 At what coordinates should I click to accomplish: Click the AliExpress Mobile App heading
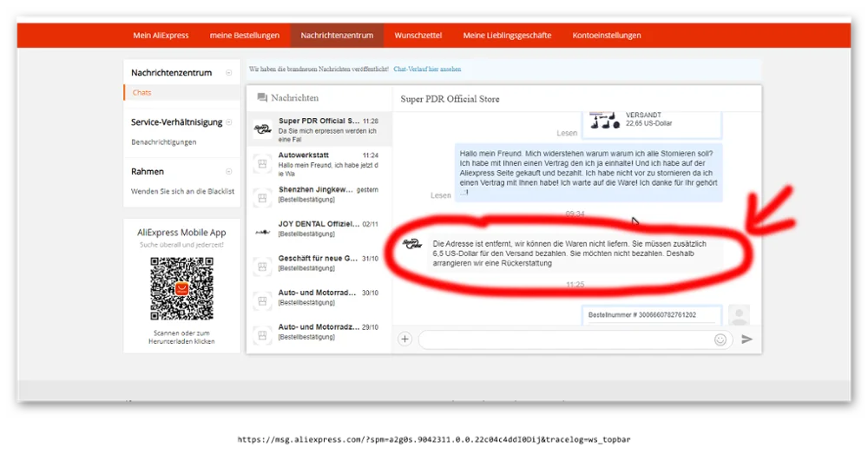point(181,233)
